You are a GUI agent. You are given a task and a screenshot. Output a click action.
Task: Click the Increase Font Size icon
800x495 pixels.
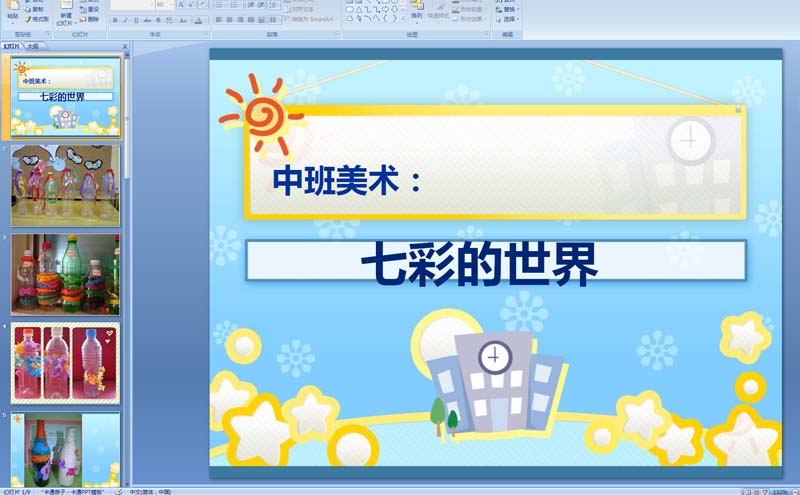[181, 5]
